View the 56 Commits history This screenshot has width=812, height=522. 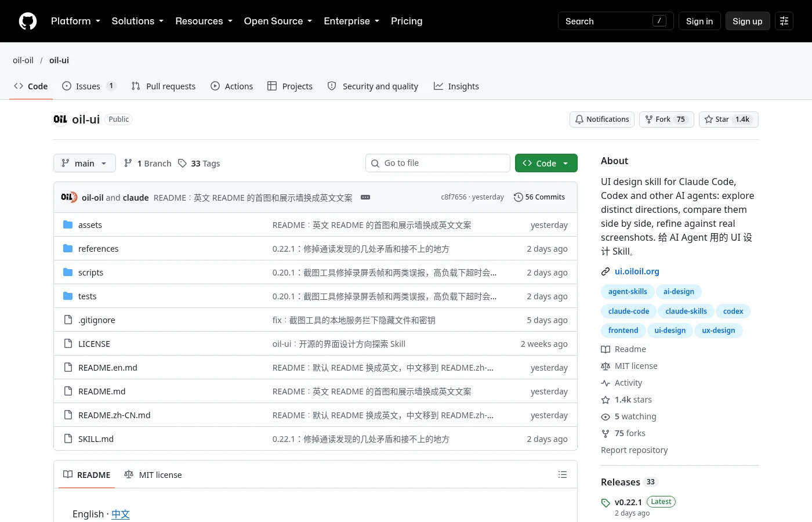(539, 197)
